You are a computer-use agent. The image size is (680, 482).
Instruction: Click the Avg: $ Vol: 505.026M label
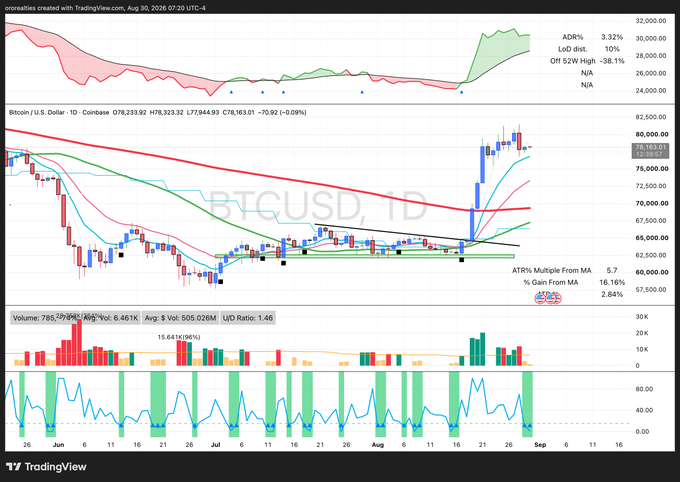coord(180,318)
